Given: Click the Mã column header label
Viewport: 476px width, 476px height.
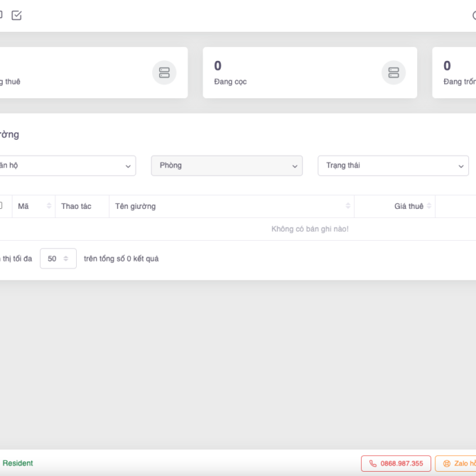Looking at the screenshot, I should [23, 206].
